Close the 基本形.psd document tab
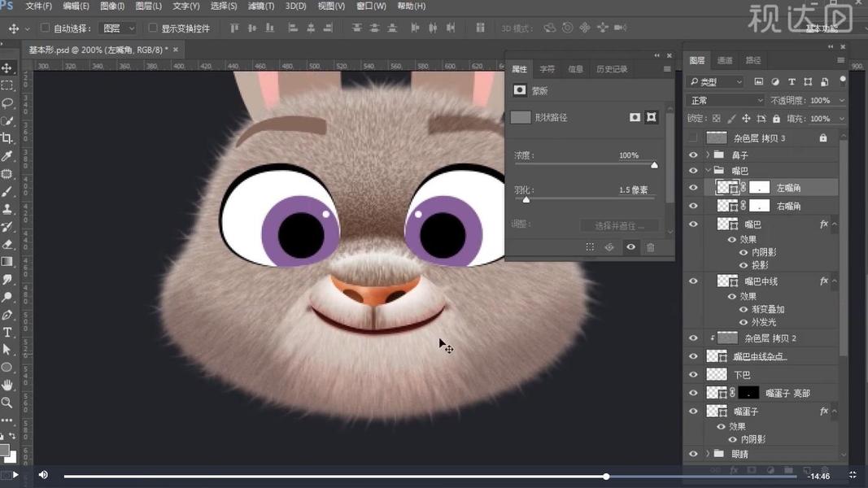 click(x=176, y=50)
